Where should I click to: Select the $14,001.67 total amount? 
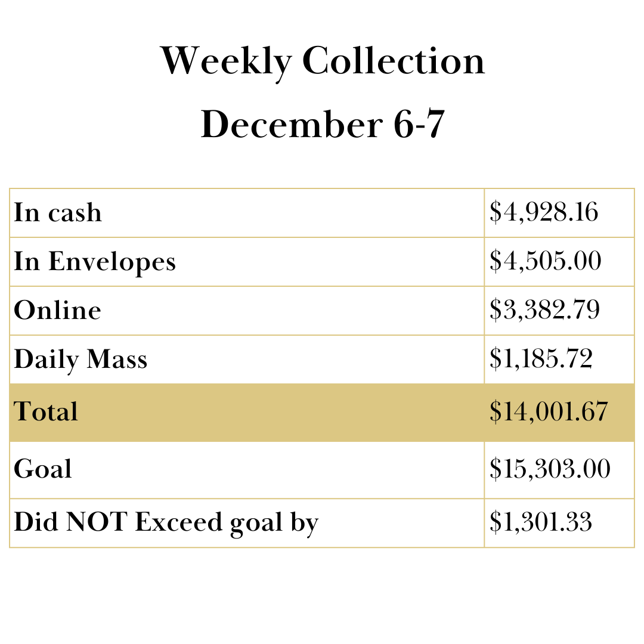pos(549,412)
